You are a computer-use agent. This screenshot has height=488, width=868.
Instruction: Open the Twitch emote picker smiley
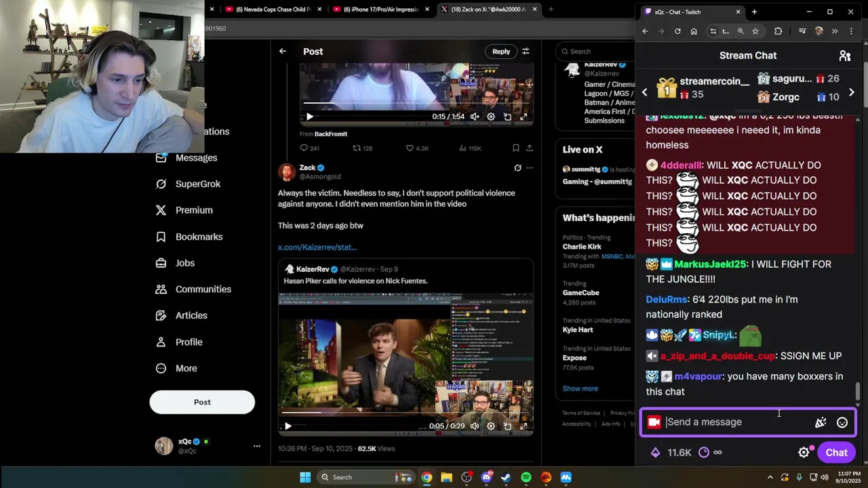click(842, 422)
